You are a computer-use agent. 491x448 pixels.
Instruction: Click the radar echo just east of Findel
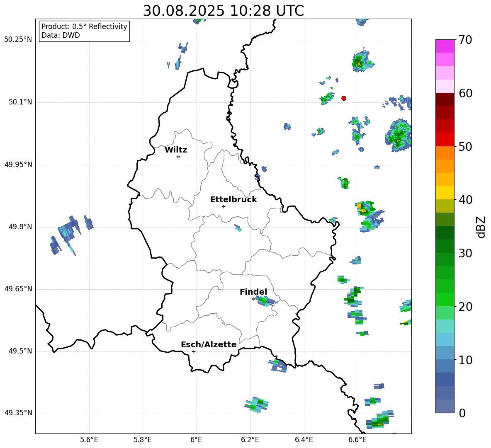[265, 301]
